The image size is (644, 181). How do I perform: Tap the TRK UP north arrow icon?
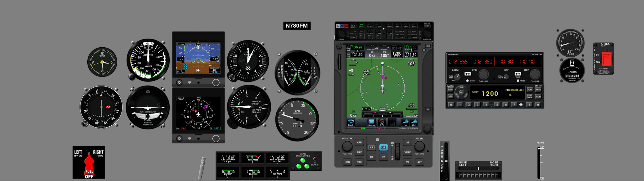(x=351, y=71)
